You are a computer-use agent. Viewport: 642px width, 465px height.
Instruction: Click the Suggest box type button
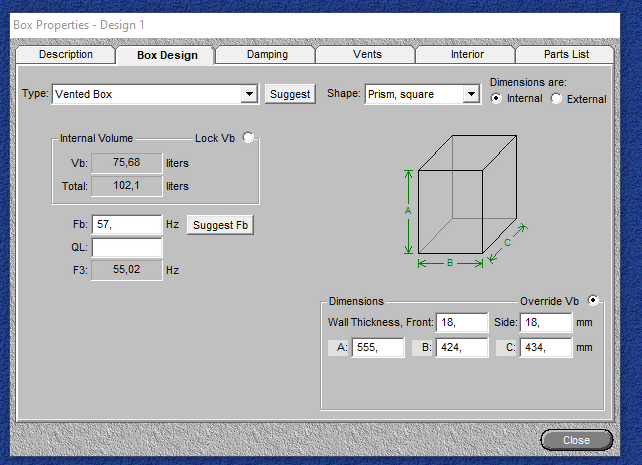pyautogui.click(x=290, y=94)
